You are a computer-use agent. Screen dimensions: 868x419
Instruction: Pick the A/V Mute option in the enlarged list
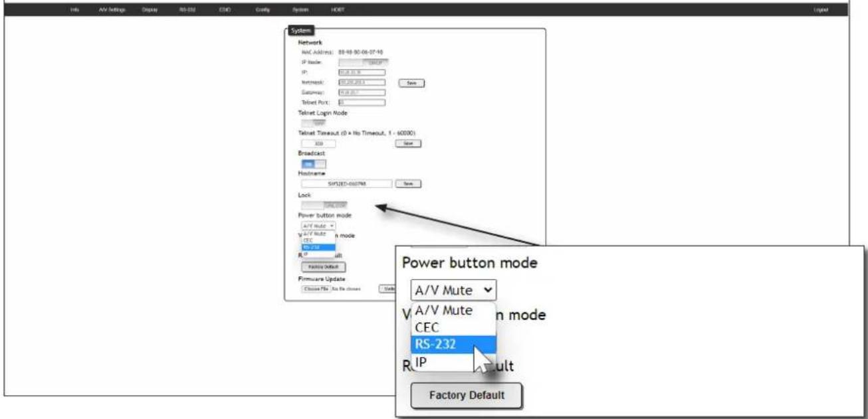[453, 310]
